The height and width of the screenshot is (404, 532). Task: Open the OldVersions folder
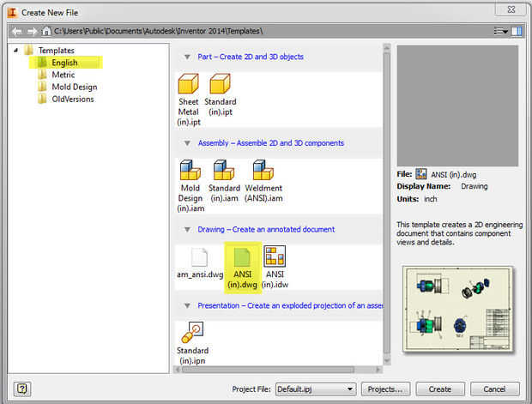click(x=73, y=99)
